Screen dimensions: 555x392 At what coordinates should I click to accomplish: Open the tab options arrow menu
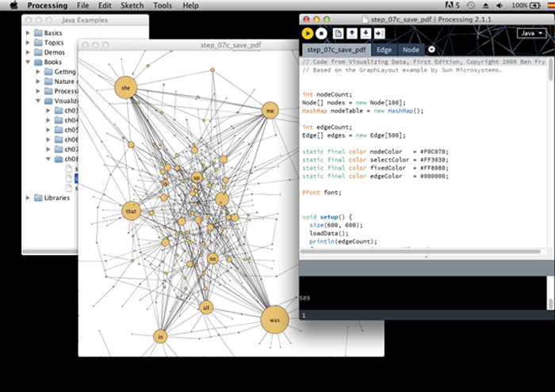pyautogui.click(x=431, y=49)
